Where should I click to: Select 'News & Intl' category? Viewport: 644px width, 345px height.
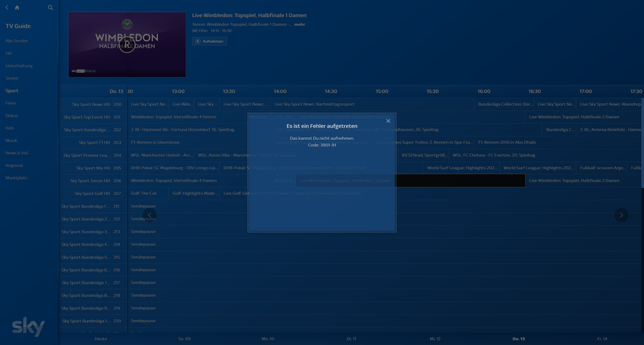point(17,153)
